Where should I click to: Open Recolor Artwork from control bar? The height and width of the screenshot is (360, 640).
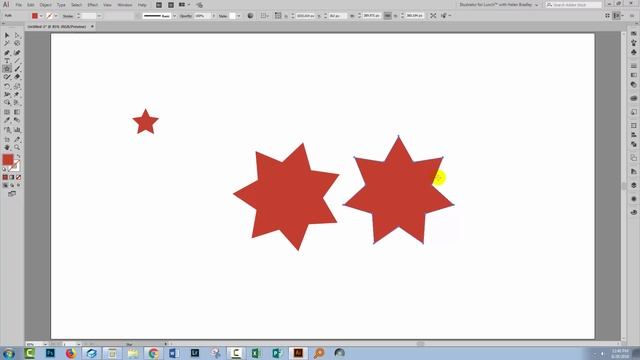250,16
